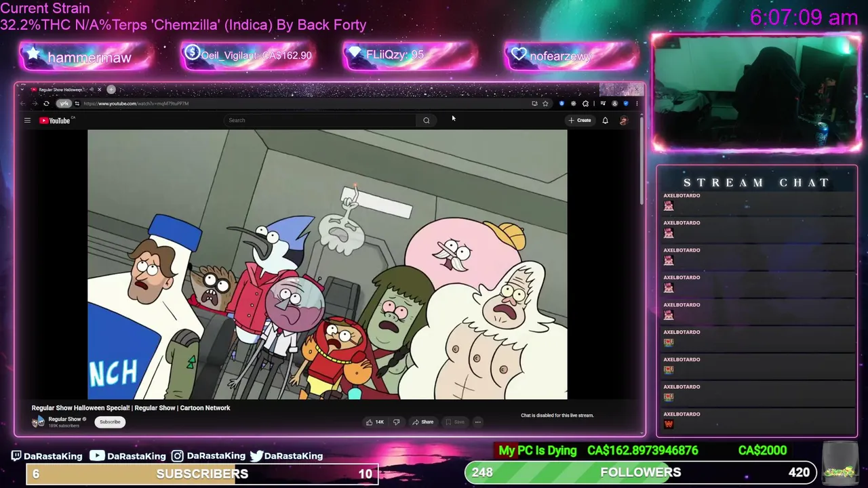
Task: Open more actions three-dot under video
Action: [x=477, y=422]
